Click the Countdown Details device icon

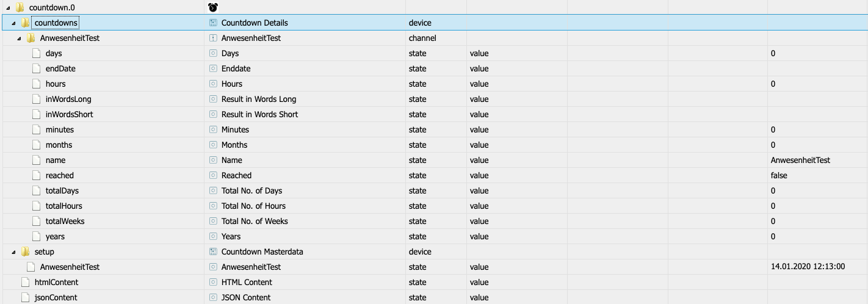click(x=213, y=23)
